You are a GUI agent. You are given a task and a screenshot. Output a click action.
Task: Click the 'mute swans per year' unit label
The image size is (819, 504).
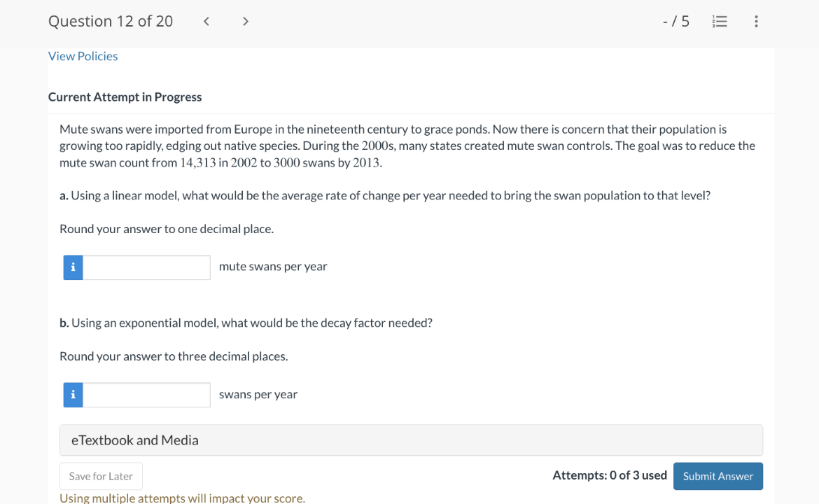273,267
